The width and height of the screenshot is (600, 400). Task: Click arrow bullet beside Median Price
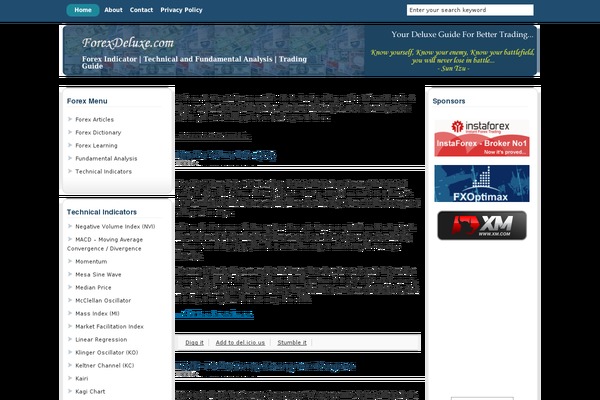click(x=70, y=287)
